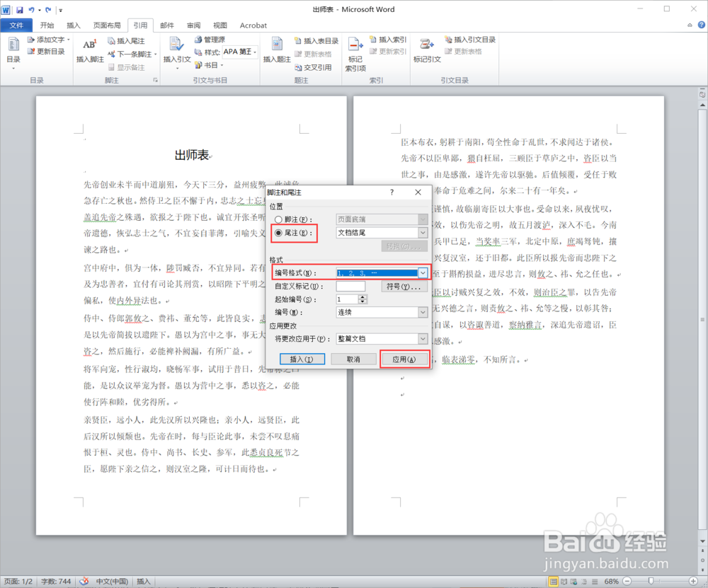Click Insert Index (插入索引) in ribbon
The height and width of the screenshot is (588, 708).
tap(388, 40)
